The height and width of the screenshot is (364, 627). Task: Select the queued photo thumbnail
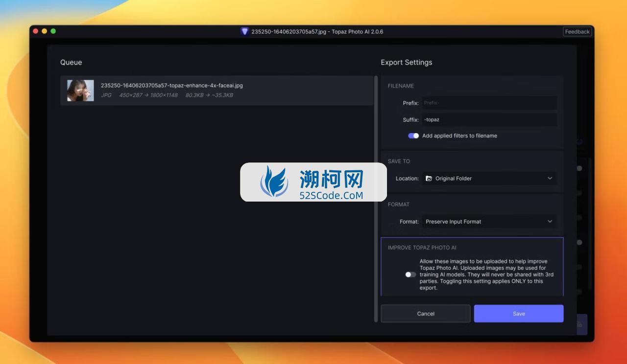click(80, 91)
